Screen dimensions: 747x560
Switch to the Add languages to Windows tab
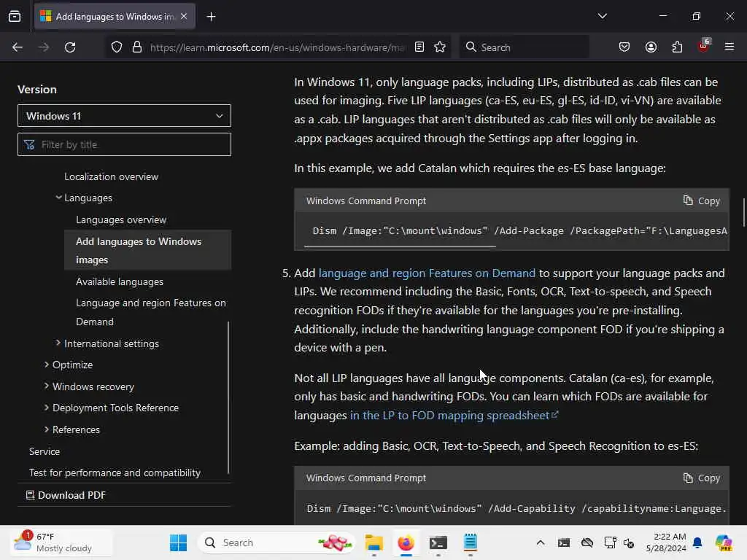tap(115, 17)
